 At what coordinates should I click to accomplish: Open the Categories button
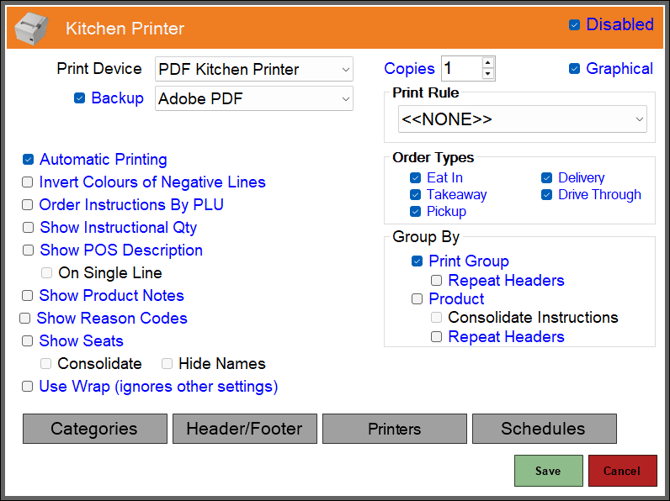(95, 429)
